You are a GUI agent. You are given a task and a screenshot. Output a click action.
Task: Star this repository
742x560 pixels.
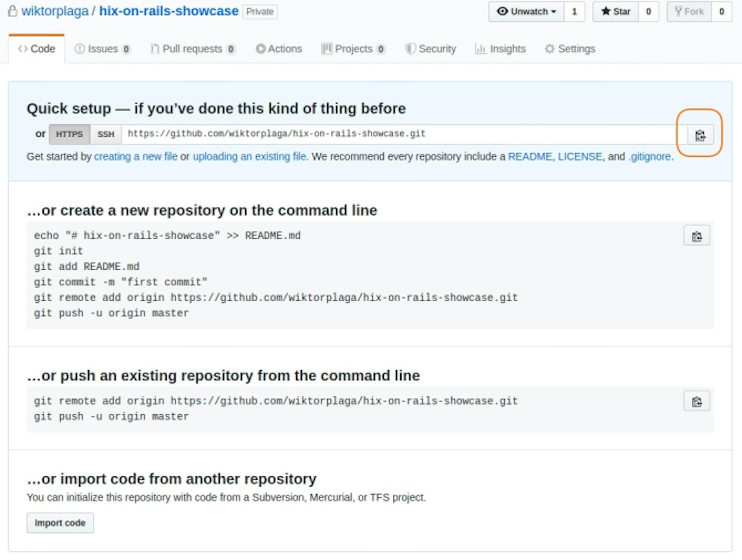(x=615, y=12)
